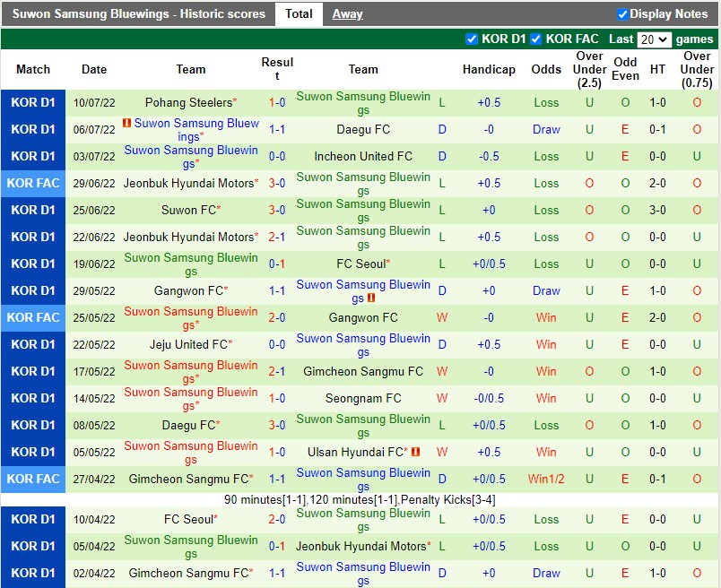Click the card icon next to Ulsan Hyundai FC
Image resolution: width=721 pixels, height=588 pixels.
[416, 452]
